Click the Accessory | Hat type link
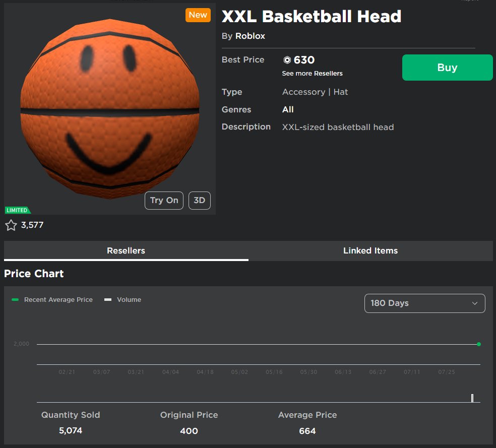 (x=315, y=92)
